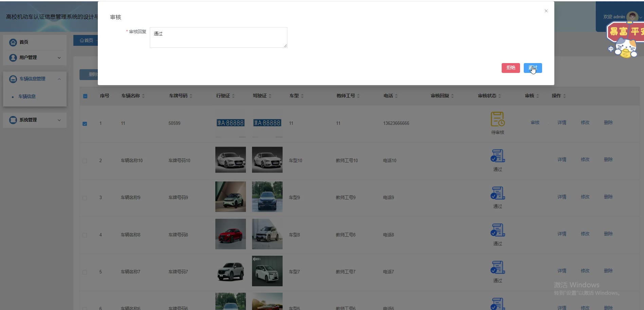Sort table by 车牌号码 column
The image size is (644, 310).
(x=191, y=96)
